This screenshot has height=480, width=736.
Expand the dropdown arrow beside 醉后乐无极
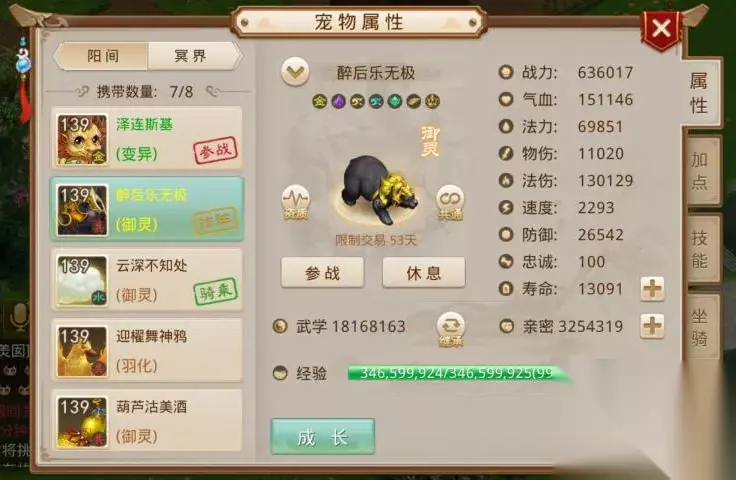pyautogui.click(x=295, y=72)
